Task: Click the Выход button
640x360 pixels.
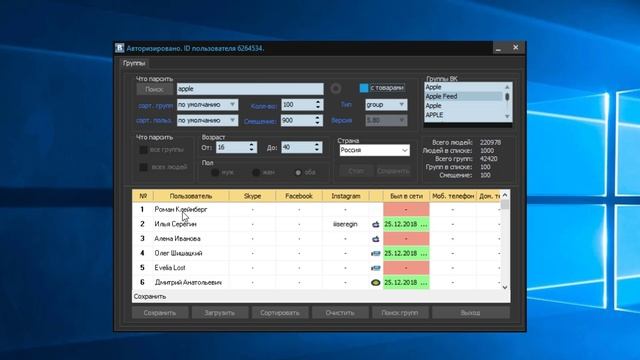Action: point(470,313)
